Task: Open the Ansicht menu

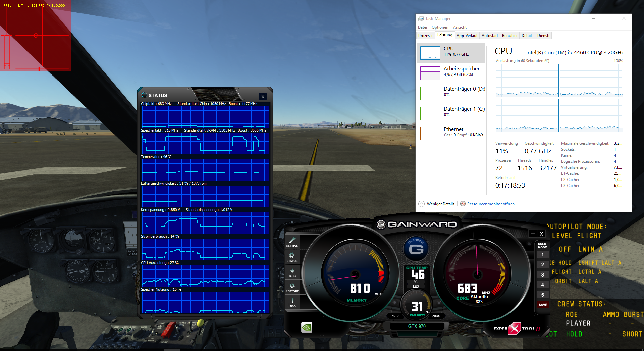Action: pyautogui.click(x=460, y=27)
